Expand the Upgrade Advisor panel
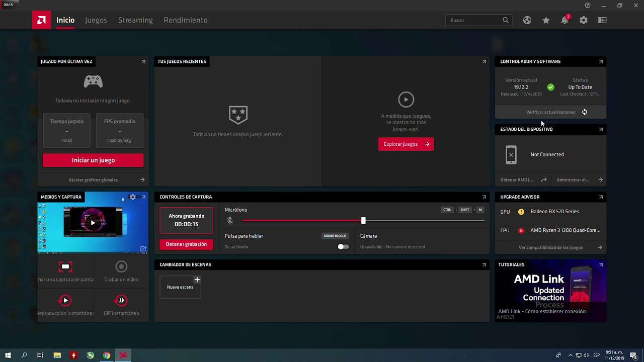Viewport: 644px width, 362px height. click(601, 197)
